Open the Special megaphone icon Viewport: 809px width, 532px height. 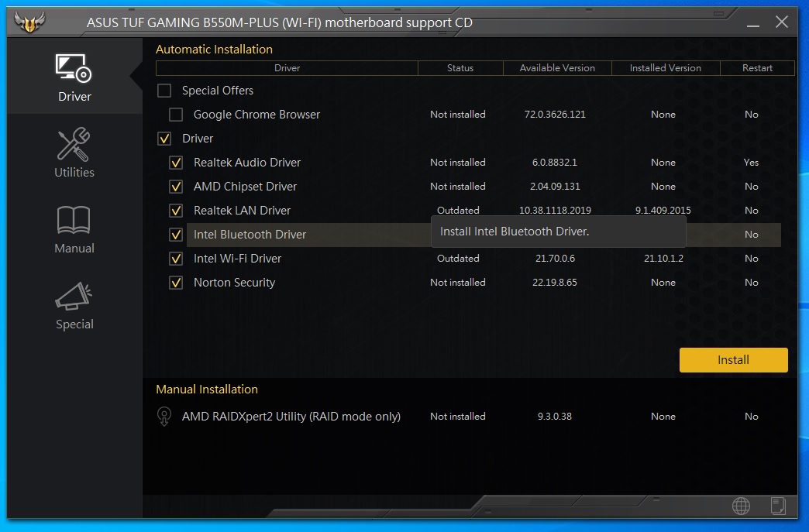[x=74, y=297]
